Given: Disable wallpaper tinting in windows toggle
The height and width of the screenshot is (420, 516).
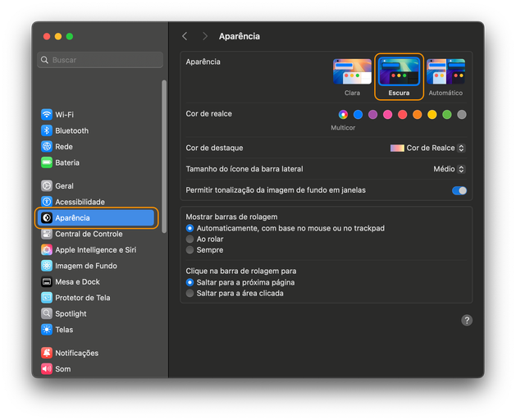Looking at the screenshot, I should 459,190.
